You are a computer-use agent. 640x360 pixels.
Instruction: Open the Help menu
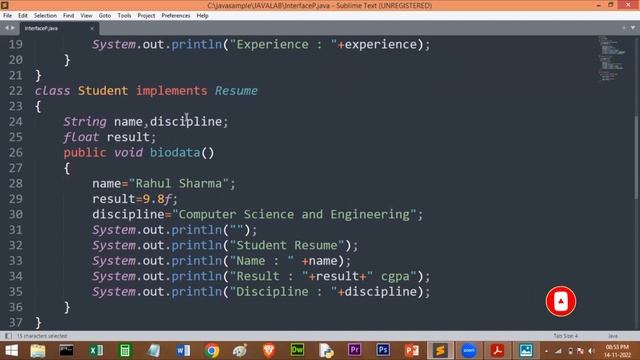pyautogui.click(x=202, y=16)
